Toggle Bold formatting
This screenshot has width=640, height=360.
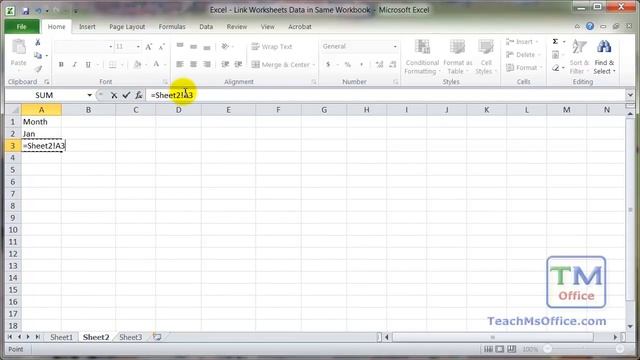pyautogui.click(x=61, y=64)
